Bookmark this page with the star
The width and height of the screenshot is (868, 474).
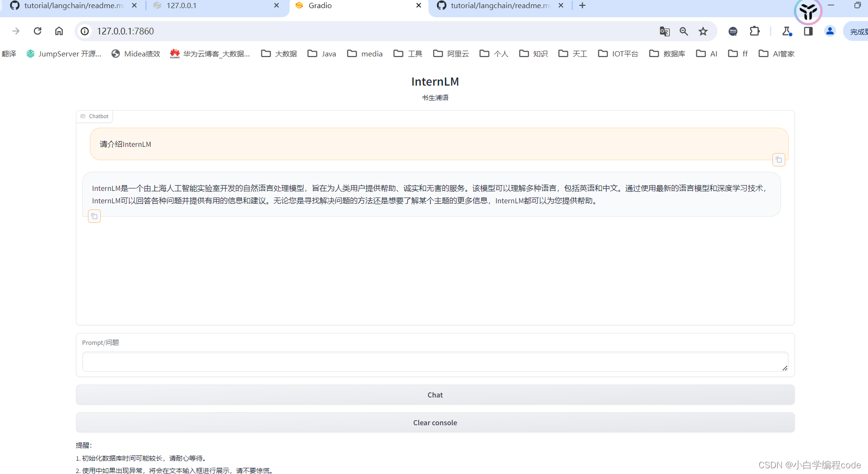coord(703,31)
